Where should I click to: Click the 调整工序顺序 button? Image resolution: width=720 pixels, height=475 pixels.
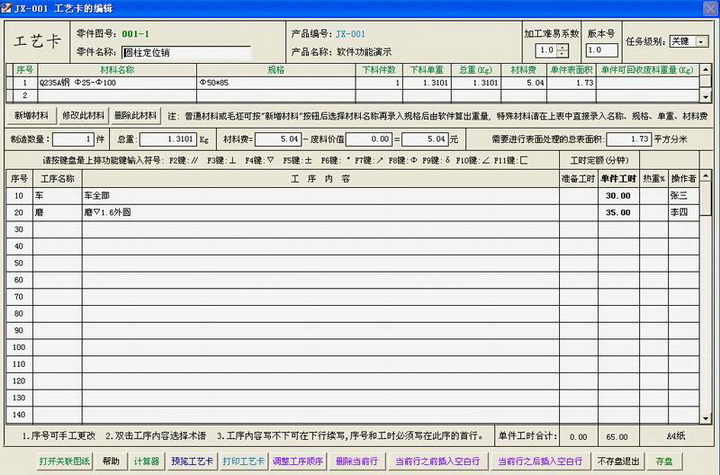(297, 461)
